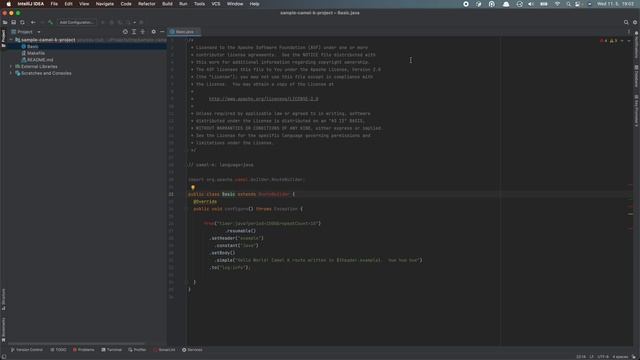Open the Apple menu

click(x=9, y=4)
